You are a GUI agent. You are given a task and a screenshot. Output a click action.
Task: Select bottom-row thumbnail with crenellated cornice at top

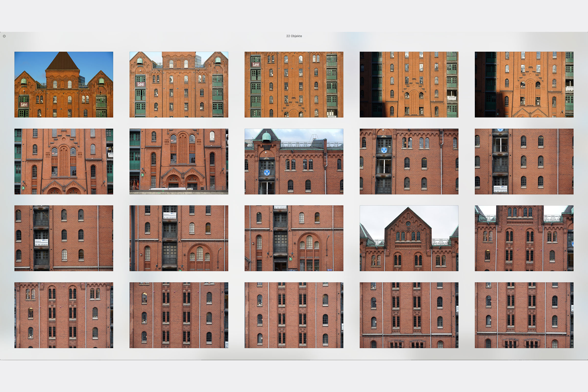click(x=64, y=315)
